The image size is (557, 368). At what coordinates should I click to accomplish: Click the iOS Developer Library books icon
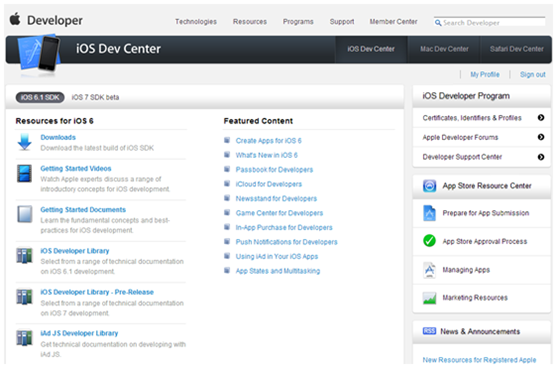25,255
